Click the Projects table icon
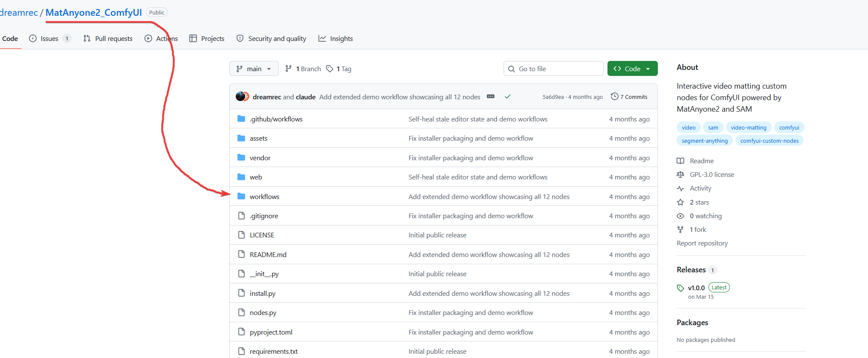The image size is (868, 358). (193, 38)
